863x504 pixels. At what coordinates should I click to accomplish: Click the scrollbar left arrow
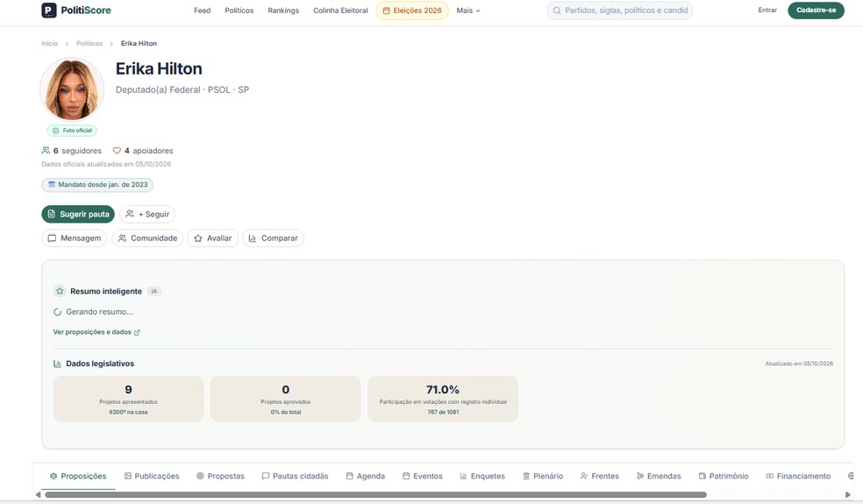coord(38,494)
